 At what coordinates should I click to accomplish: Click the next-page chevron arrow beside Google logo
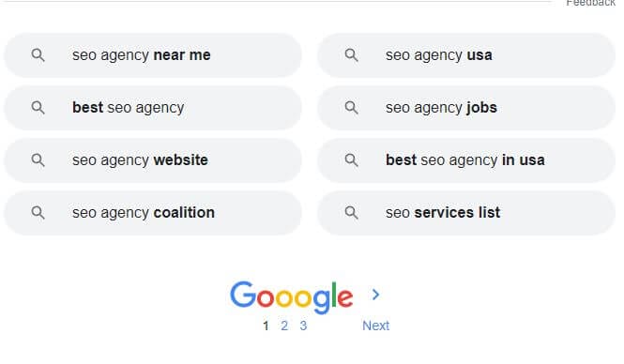[x=375, y=295]
